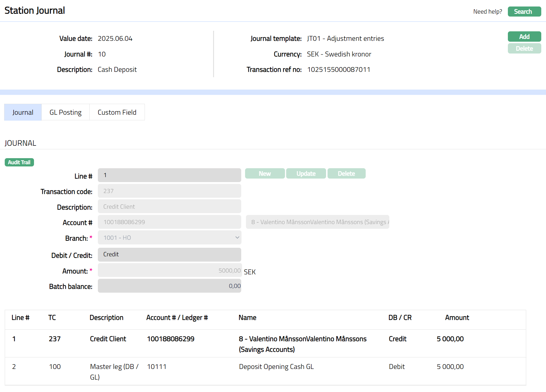The width and height of the screenshot is (546, 392).
Task: Click the green Search button
Action: 524,12
